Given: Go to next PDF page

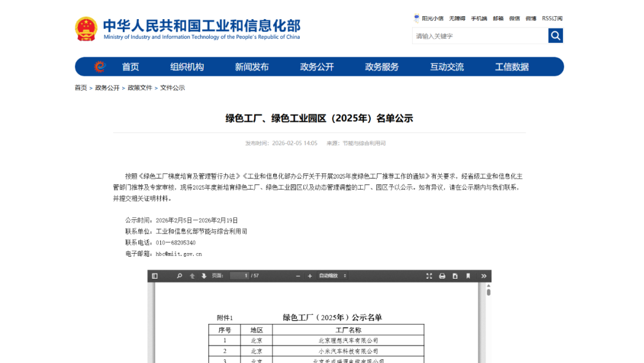Looking at the screenshot, I should coord(204,276).
